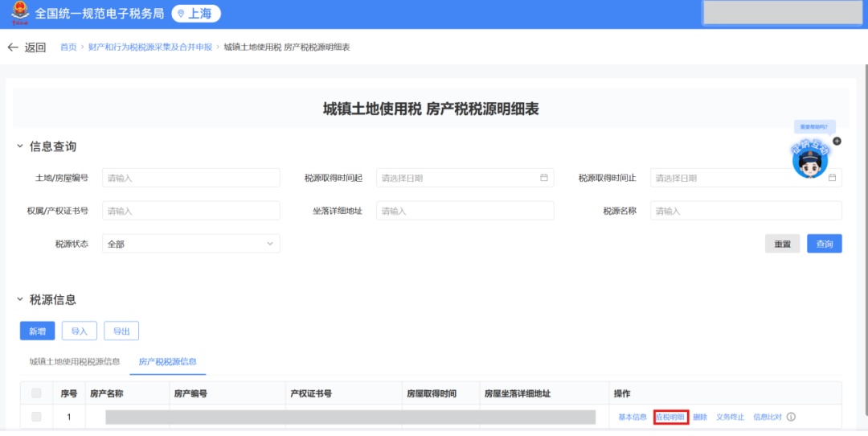Screen dimensions: 868x436
Task: Collapse the 信息查询 section
Action: point(20,146)
